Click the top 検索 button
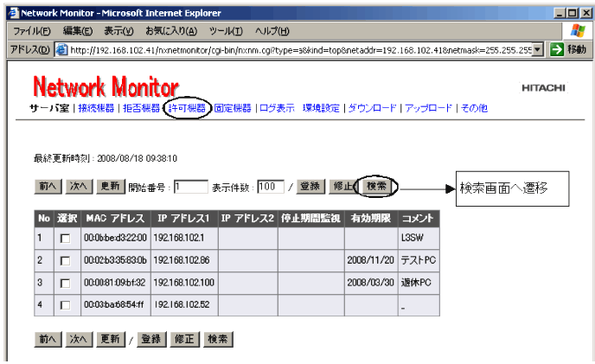The image size is (595, 364). pyautogui.click(x=376, y=187)
